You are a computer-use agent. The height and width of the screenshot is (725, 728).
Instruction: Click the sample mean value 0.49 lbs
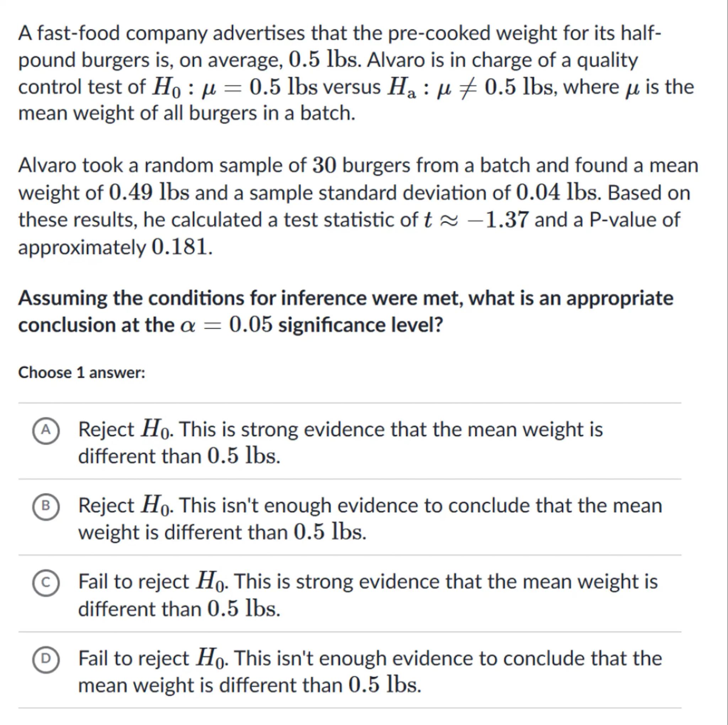[x=149, y=193]
